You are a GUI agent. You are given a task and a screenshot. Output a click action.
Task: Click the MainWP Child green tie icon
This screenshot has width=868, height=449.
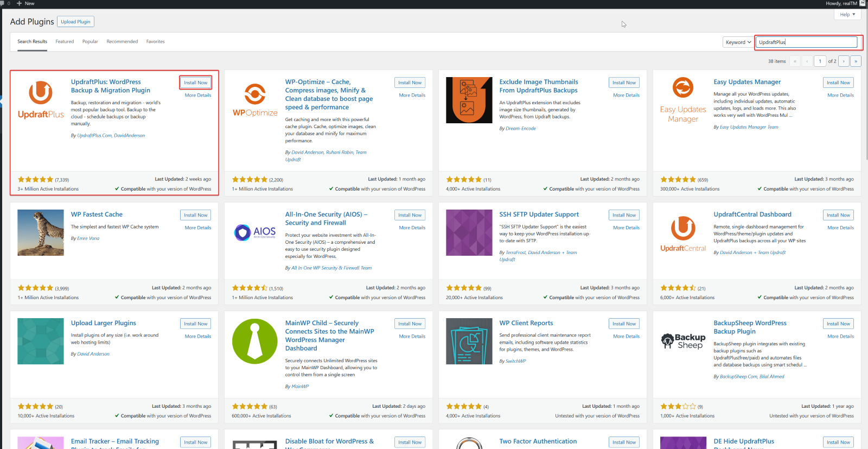point(255,341)
